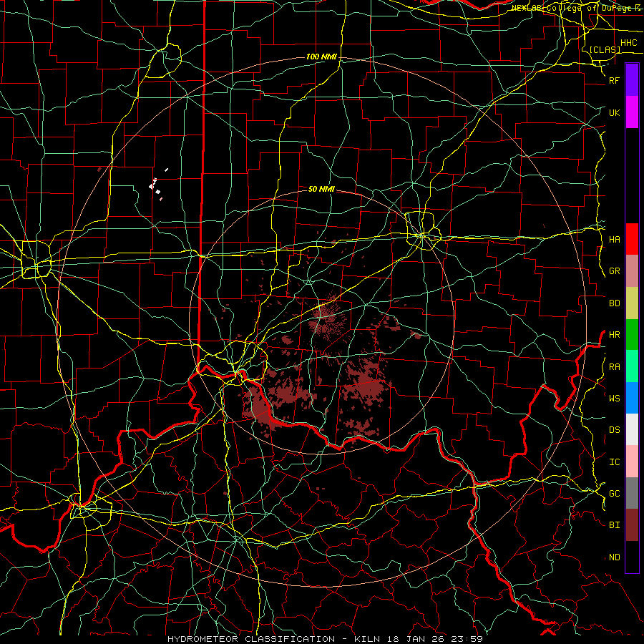
Task: Click the BI legend label
Action: 615,525
